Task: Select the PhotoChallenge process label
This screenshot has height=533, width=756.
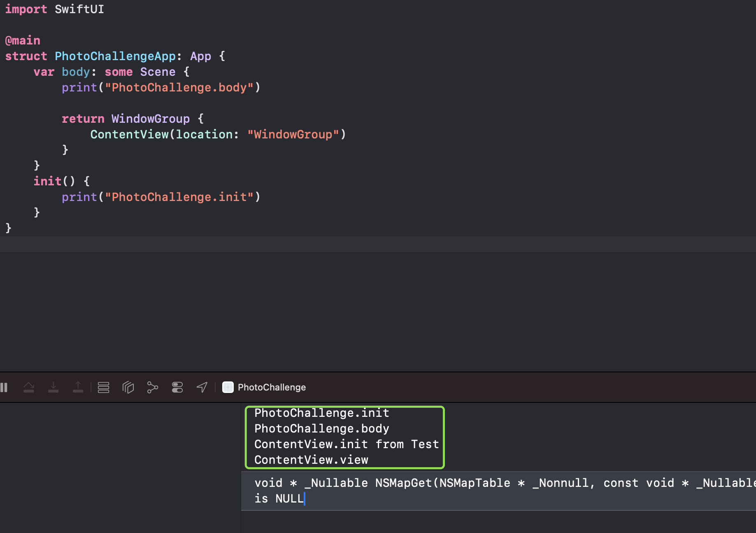Action: point(272,387)
